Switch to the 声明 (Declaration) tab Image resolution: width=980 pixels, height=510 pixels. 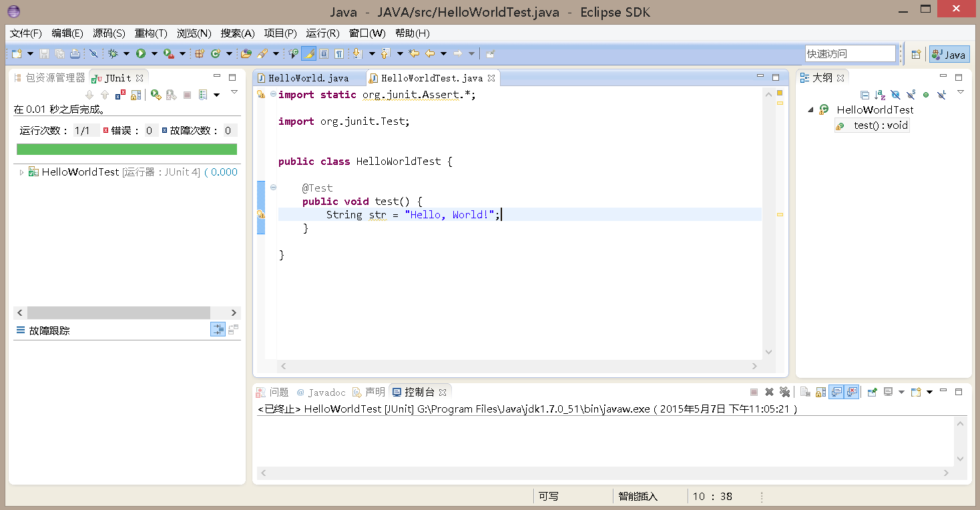pyautogui.click(x=369, y=392)
